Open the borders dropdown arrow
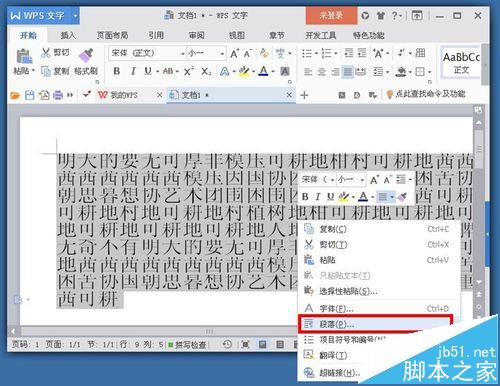 tap(429, 72)
